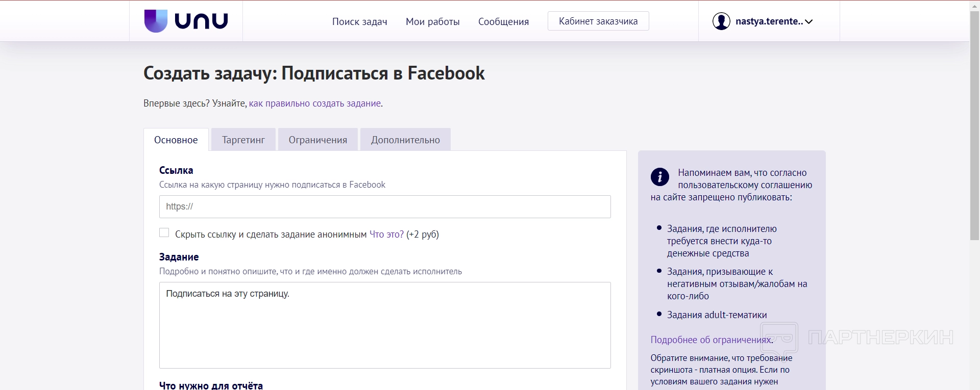Click the UNU gradient shield logo
Viewport: 980px width, 390px height.
156,21
